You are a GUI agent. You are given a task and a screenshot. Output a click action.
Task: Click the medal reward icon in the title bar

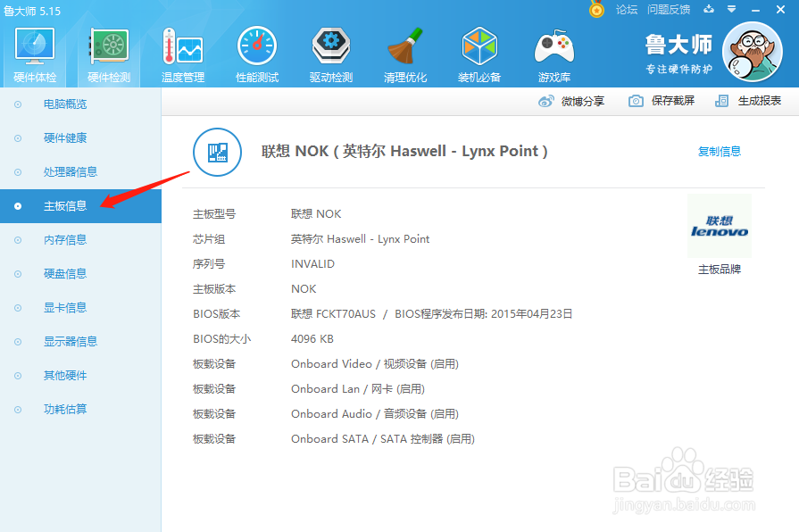[x=596, y=10]
